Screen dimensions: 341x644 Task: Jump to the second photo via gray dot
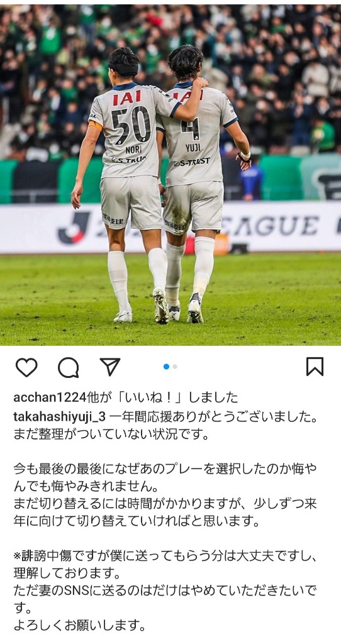175,367
